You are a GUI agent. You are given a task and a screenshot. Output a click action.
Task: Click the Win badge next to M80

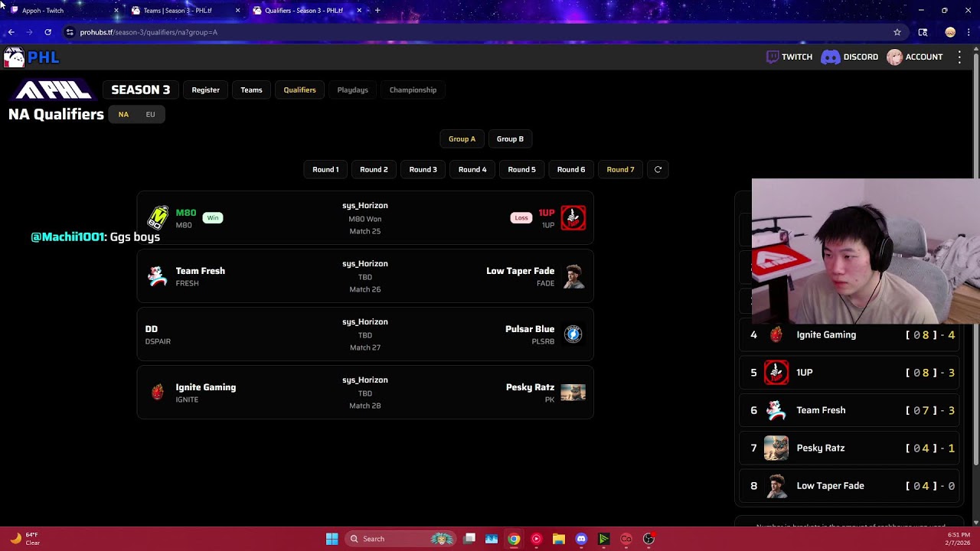point(212,218)
